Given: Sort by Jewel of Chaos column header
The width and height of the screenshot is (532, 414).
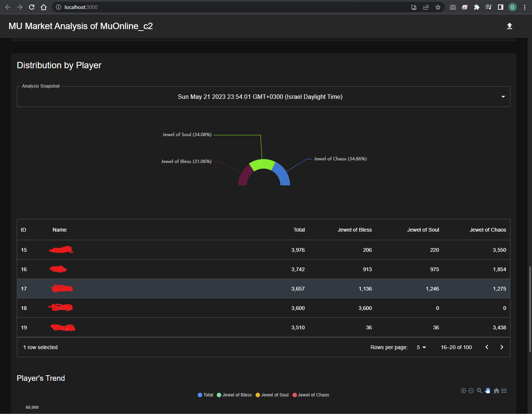Looking at the screenshot, I should (x=488, y=230).
